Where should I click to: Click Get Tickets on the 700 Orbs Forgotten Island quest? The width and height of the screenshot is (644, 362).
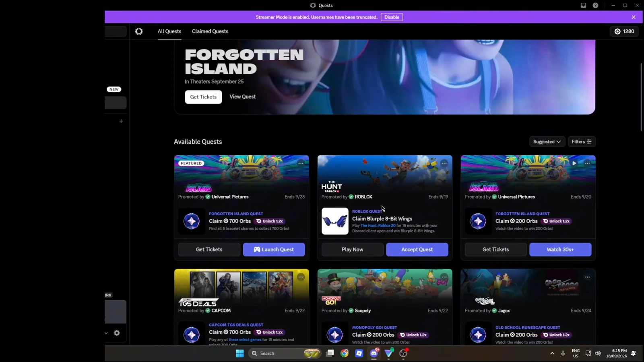click(x=209, y=249)
